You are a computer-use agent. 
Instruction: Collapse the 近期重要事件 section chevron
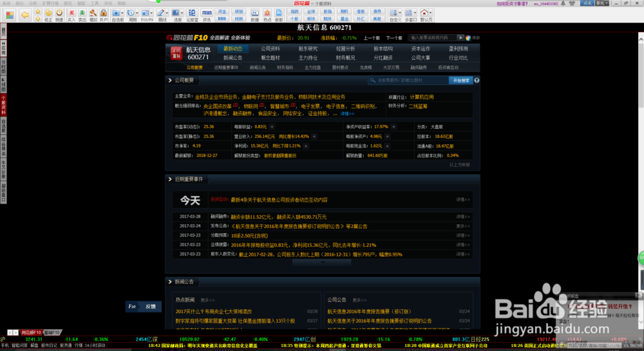tap(170, 180)
